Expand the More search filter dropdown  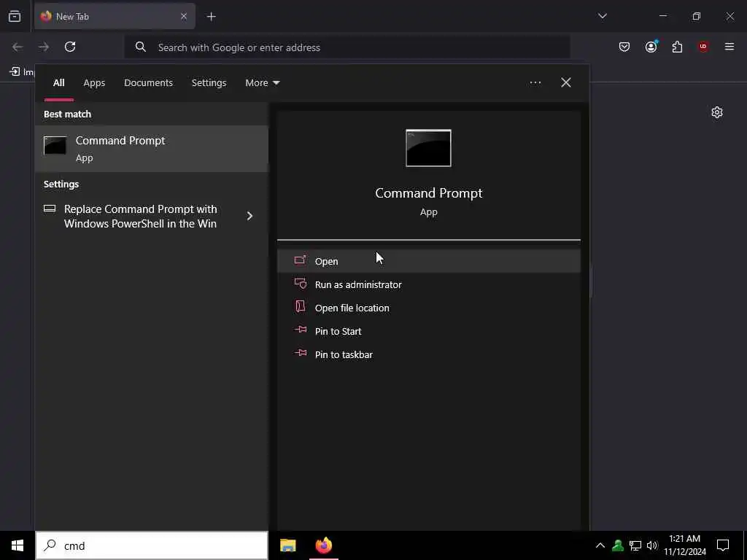click(x=262, y=83)
